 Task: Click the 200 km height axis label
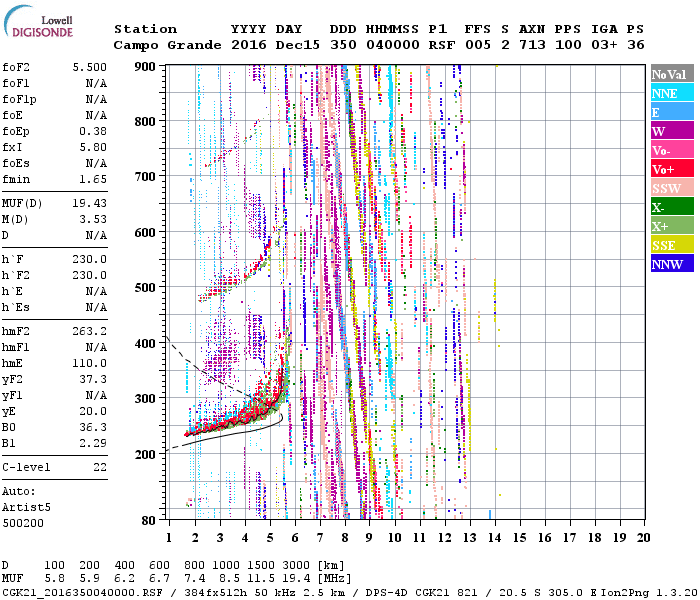[x=145, y=454]
